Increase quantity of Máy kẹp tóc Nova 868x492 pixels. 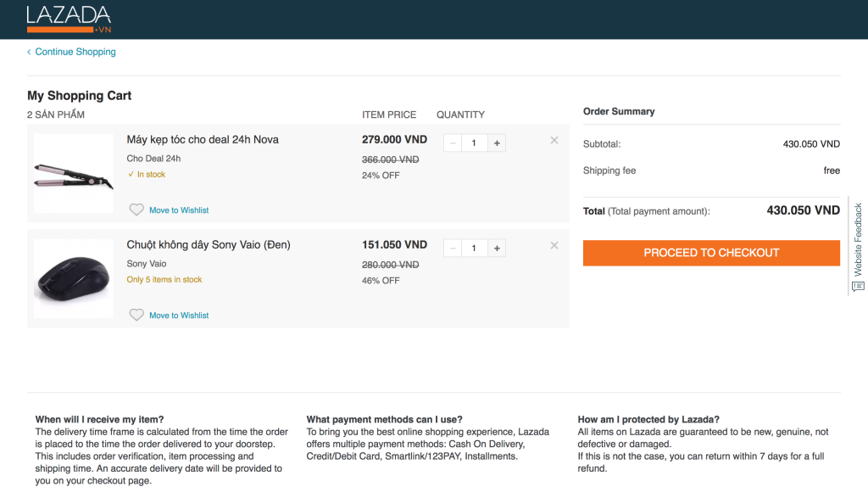[498, 143]
